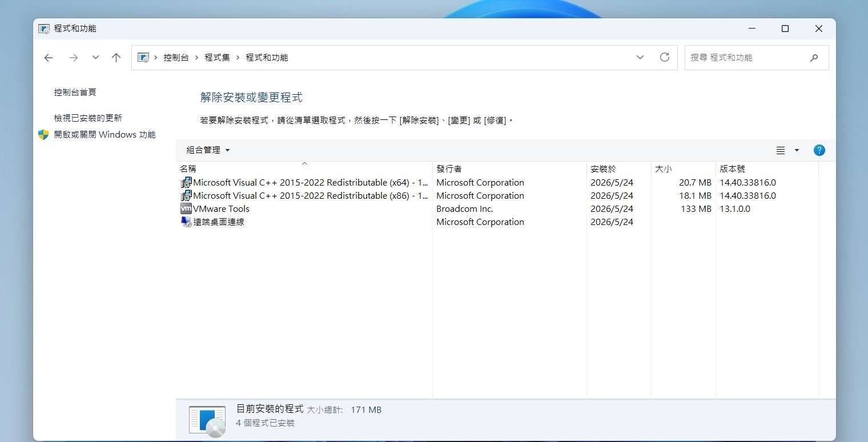This screenshot has height=442, width=868.
Task: Expand the view options dropdown arrow
Action: pos(797,150)
